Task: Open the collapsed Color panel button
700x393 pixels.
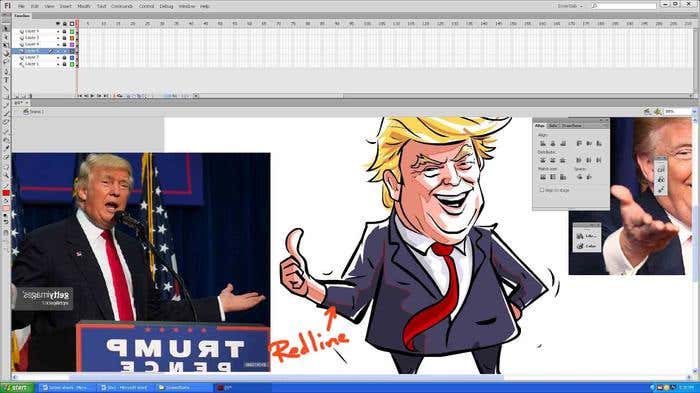Action: (587, 246)
